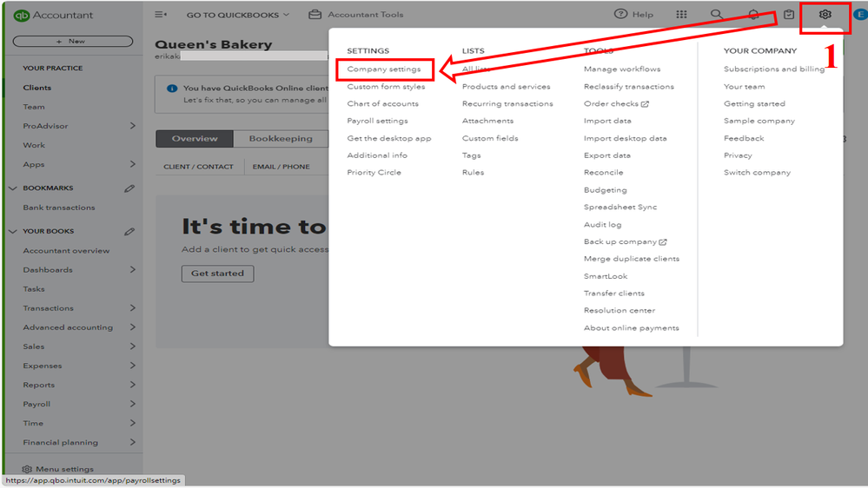Viewport: 868px width, 488px height.
Task: Collapse the left navigation menu icon
Action: tap(161, 15)
